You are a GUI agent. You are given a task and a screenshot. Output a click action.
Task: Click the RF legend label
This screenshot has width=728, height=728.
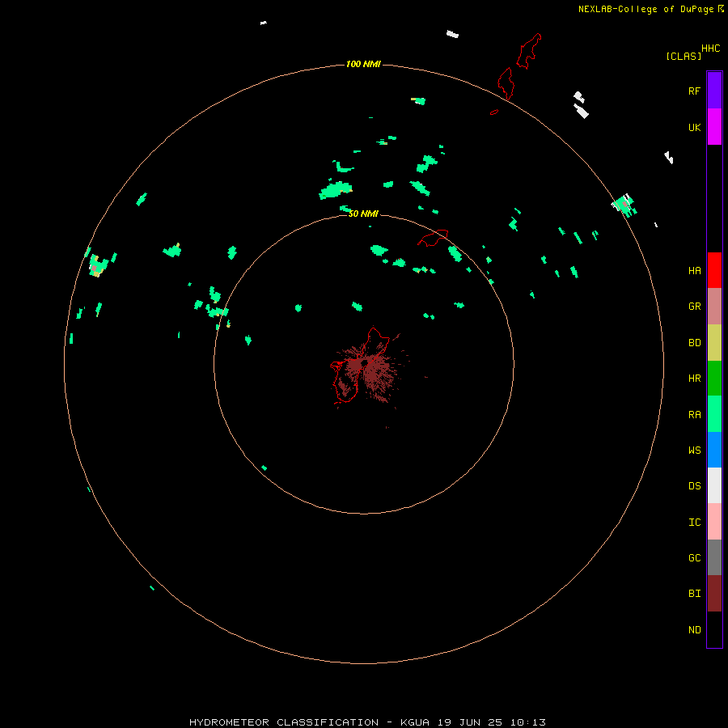click(694, 91)
